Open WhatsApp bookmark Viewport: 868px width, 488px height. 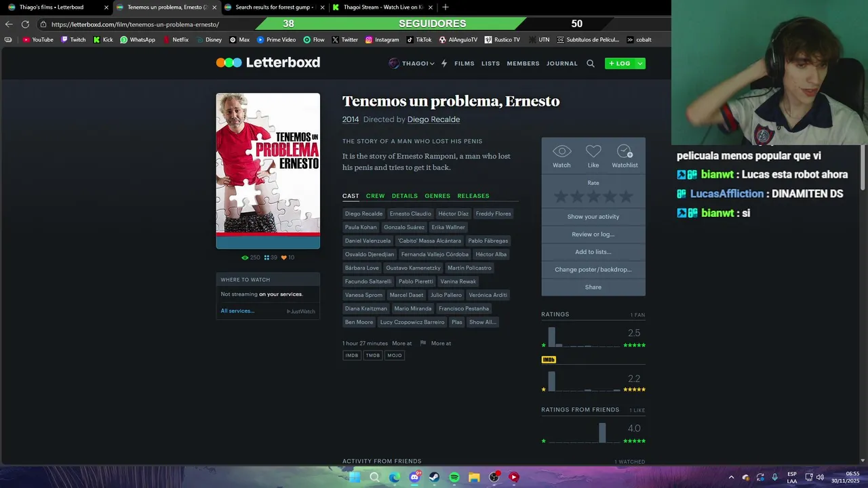coord(138,39)
